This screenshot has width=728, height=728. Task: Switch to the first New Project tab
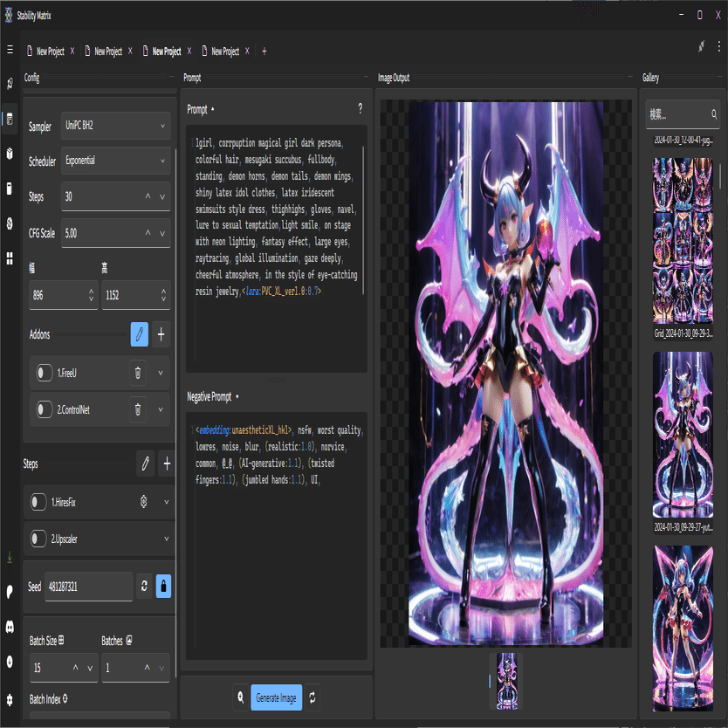coord(50,52)
